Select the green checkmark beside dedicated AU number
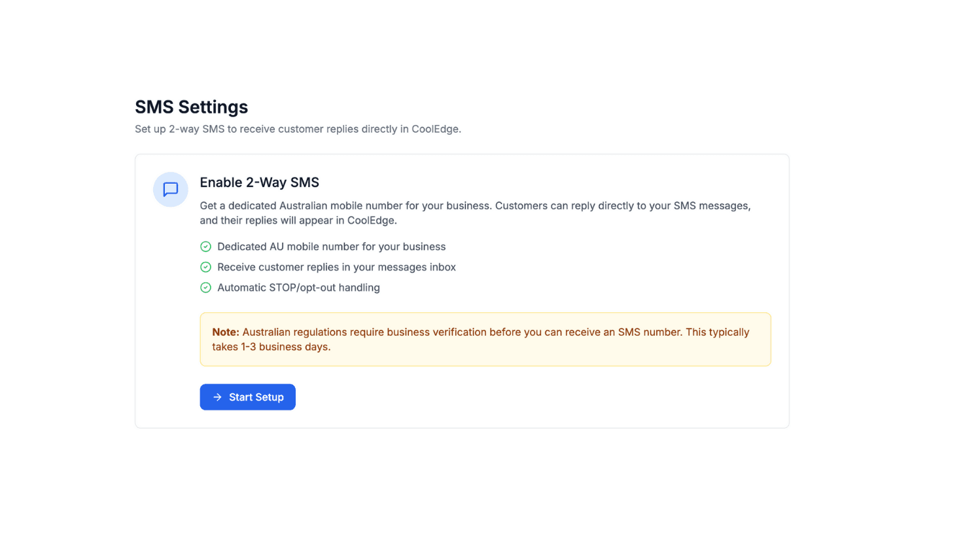The height and width of the screenshot is (534, 980). coord(205,247)
